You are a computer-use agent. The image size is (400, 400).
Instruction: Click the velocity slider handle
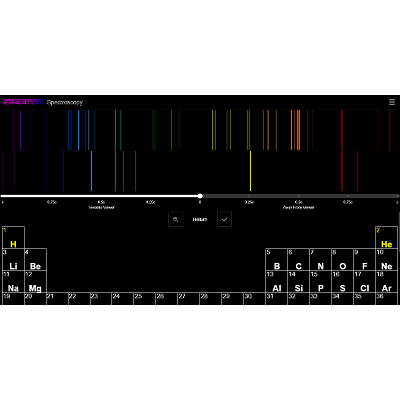[200, 196]
